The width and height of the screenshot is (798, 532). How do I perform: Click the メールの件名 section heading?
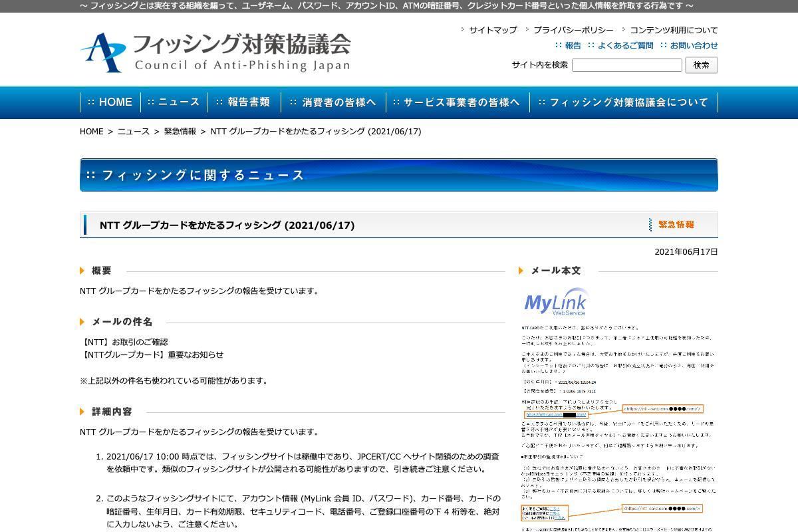click(x=122, y=322)
